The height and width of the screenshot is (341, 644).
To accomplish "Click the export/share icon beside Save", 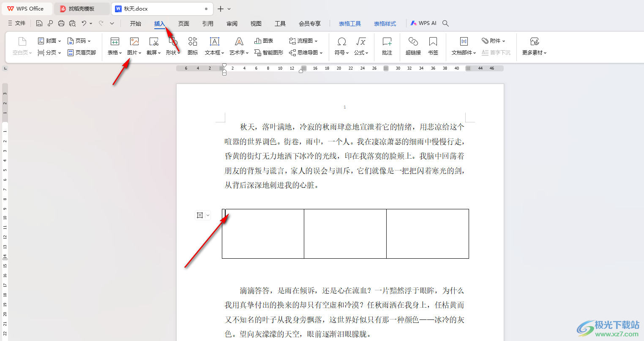I will tap(50, 23).
